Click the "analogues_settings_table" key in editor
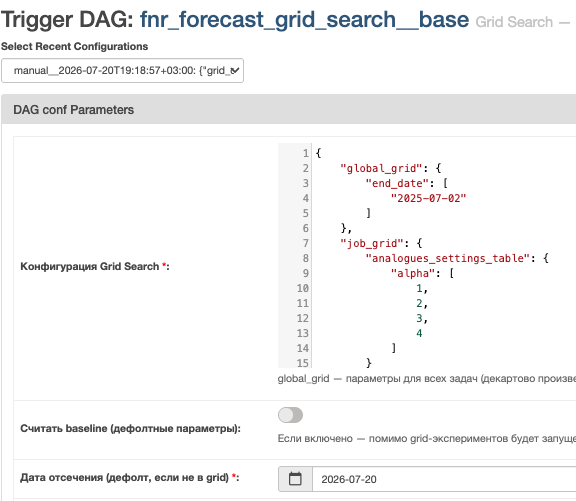This screenshot has width=576, height=501. pyautogui.click(x=448, y=258)
